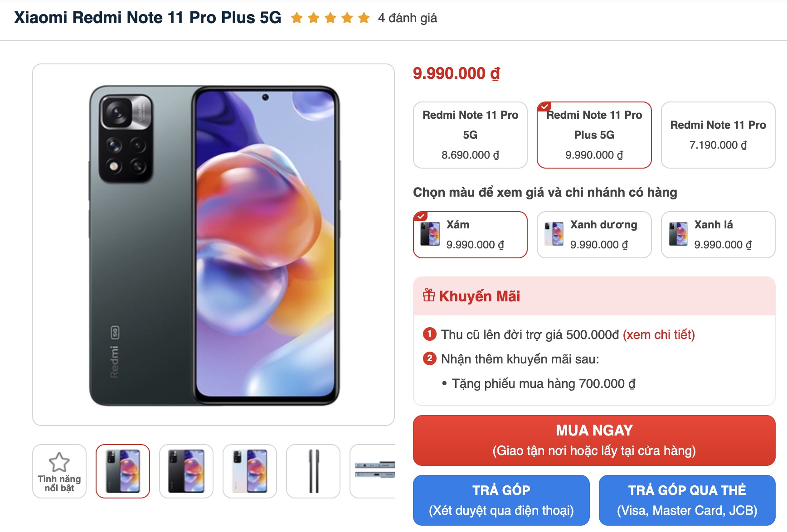
Task: Click the star icon for Tính năng nổi bật
Action: point(59,462)
